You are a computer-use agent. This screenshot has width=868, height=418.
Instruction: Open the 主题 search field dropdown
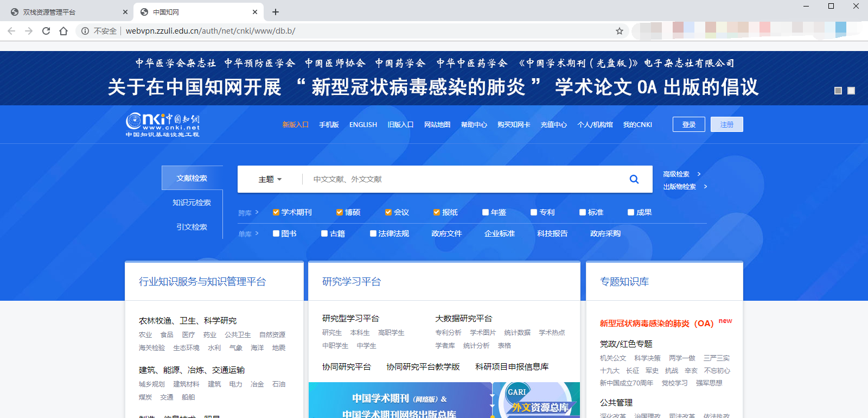pos(270,179)
